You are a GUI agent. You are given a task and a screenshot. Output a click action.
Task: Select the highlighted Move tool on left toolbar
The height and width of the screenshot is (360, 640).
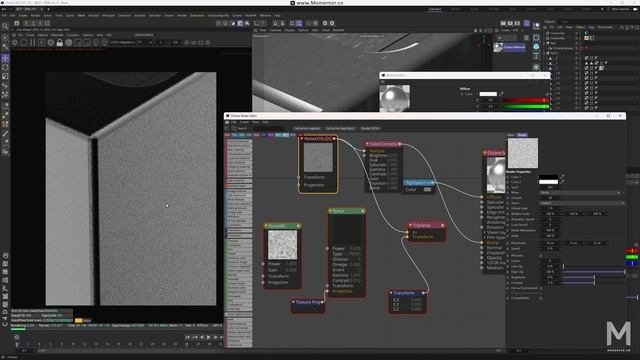5,58
